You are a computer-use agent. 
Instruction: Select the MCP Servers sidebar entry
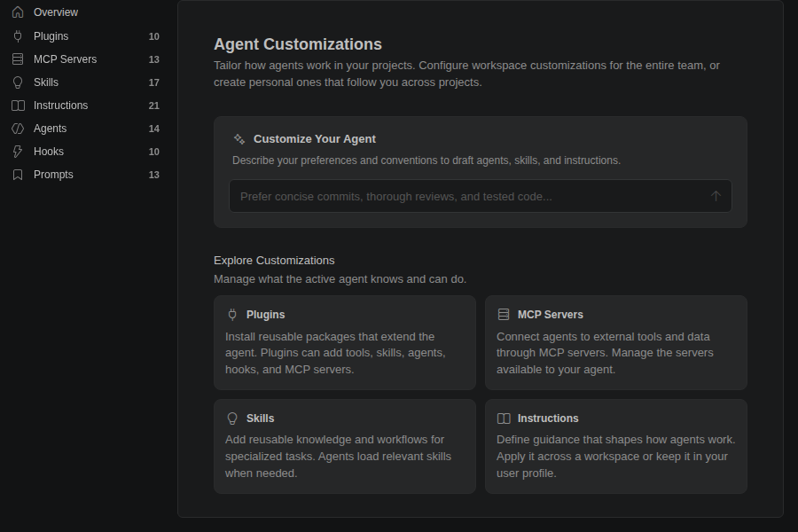tap(85, 59)
